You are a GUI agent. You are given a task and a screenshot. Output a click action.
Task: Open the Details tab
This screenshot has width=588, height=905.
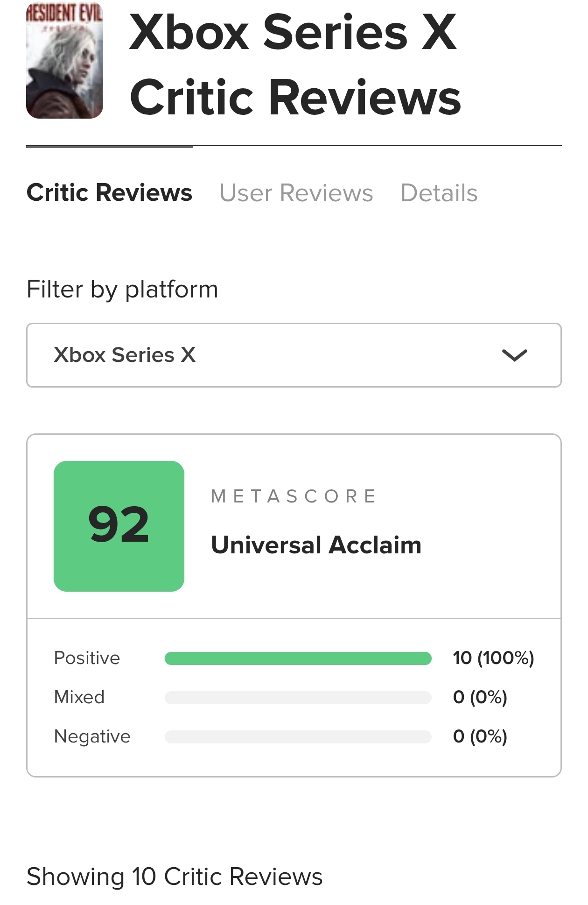[x=439, y=193]
